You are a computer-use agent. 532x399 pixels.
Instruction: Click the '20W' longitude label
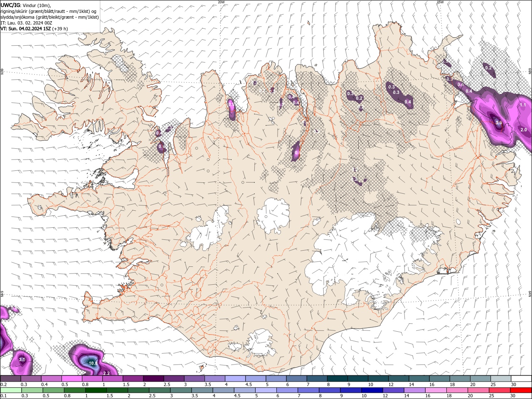coord(221,2)
